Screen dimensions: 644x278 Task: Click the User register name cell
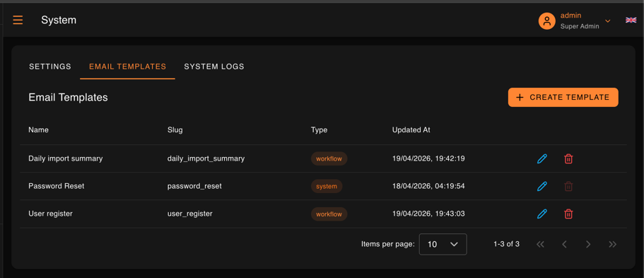[x=50, y=214]
